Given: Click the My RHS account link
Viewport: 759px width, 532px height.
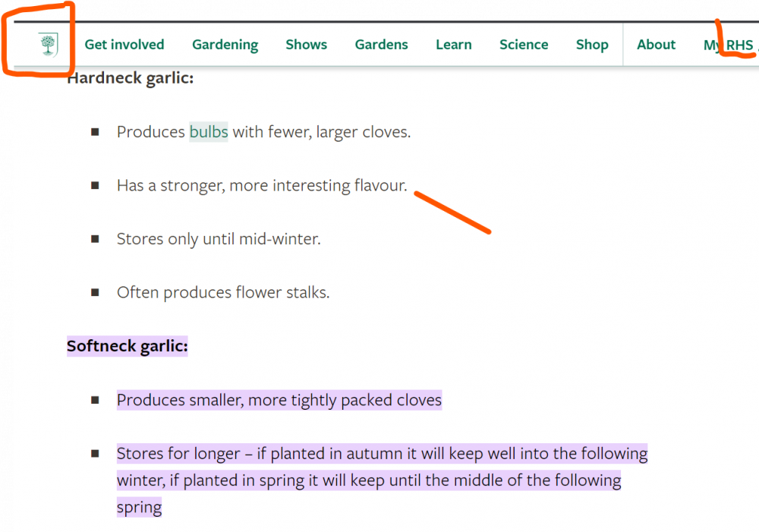Looking at the screenshot, I should point(729,45).
